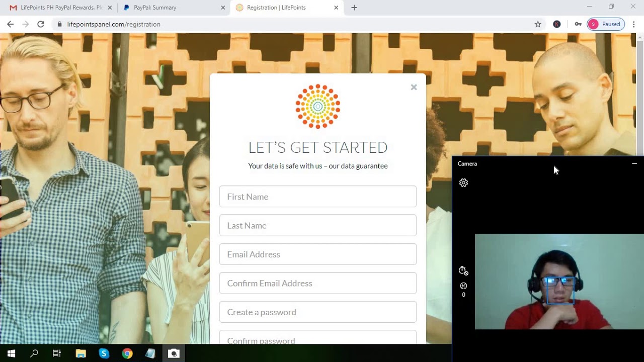The height and width of the screenshot is (362, 644).
Task: Open Task View on the taskbar
Action: (57, 353)
